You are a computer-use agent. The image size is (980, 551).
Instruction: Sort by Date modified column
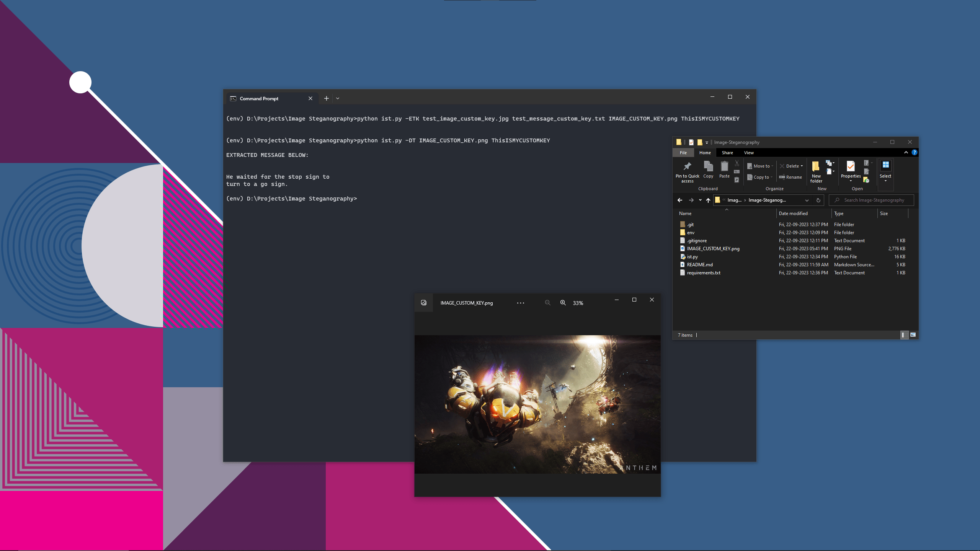coord(804,214)
